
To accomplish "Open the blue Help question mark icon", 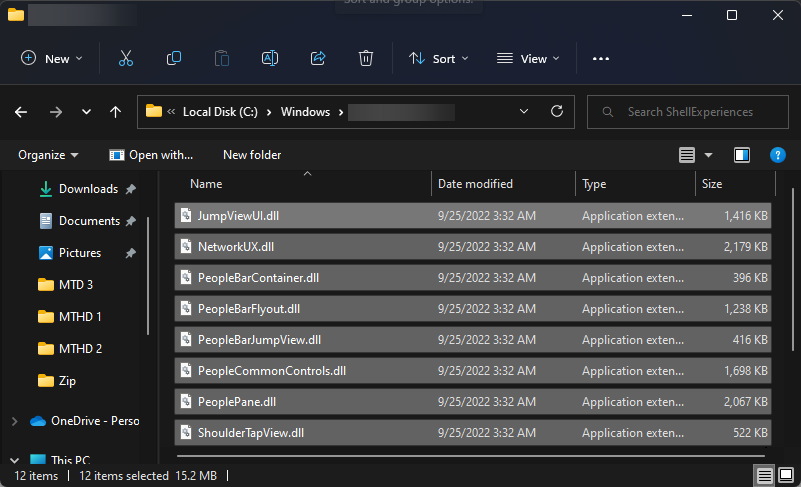I will pyautogui.click(x=777, y=155).
